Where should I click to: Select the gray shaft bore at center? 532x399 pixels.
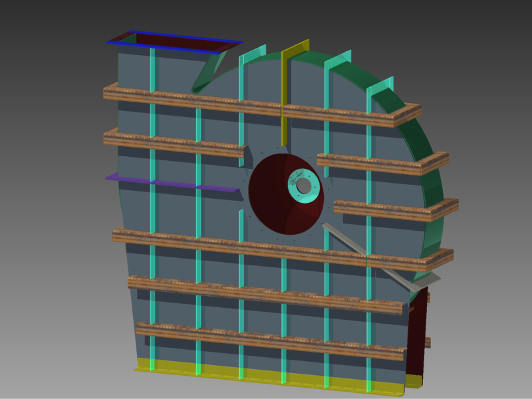(303, 185)
